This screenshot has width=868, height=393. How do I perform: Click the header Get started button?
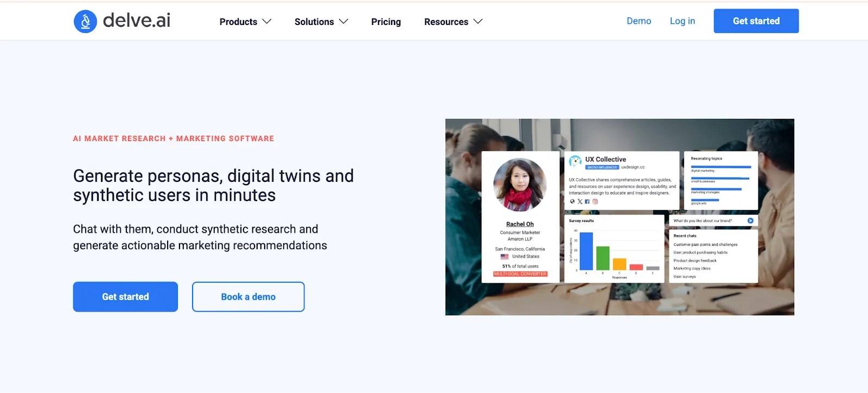[x=756, y=21]
